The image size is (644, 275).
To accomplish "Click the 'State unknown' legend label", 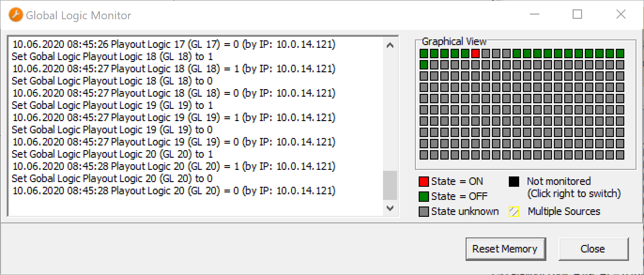I will [x=465, y=212].
